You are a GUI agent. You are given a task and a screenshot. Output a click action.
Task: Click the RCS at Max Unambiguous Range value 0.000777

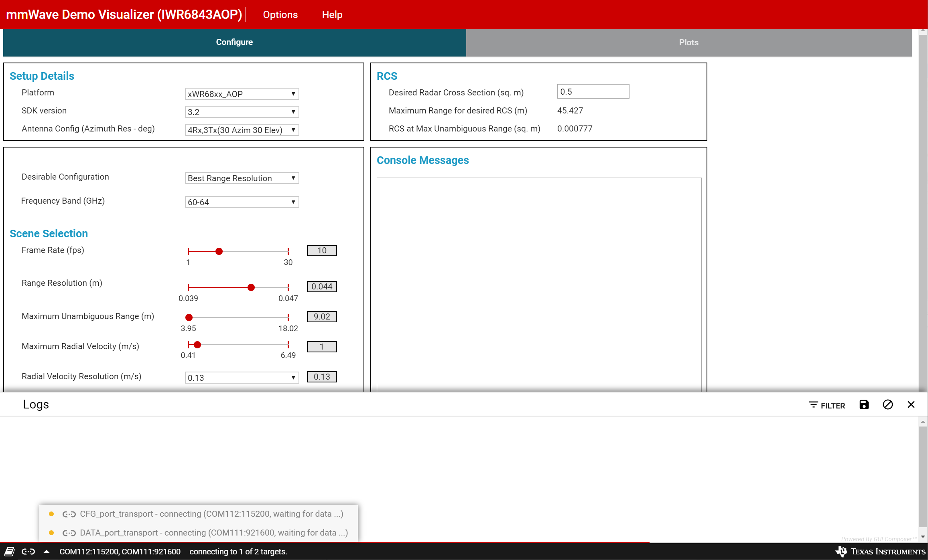pyautogui.click(x=575, y=129)
